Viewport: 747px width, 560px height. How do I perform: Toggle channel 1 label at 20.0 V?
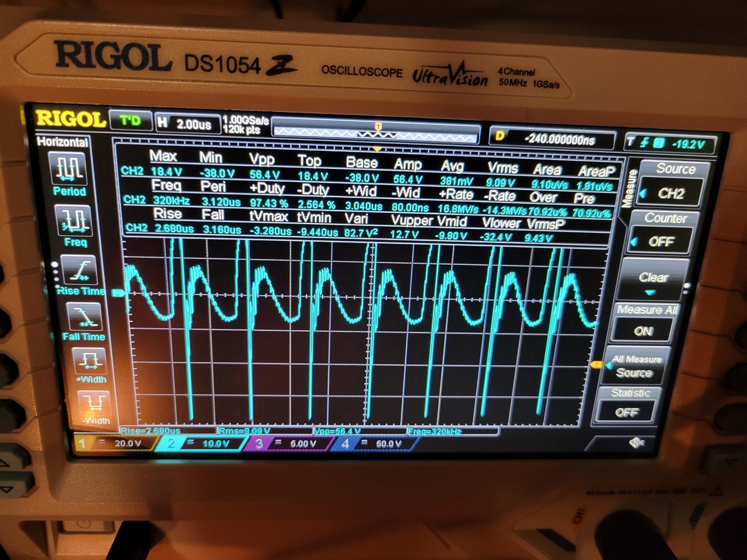coord(116,443)
